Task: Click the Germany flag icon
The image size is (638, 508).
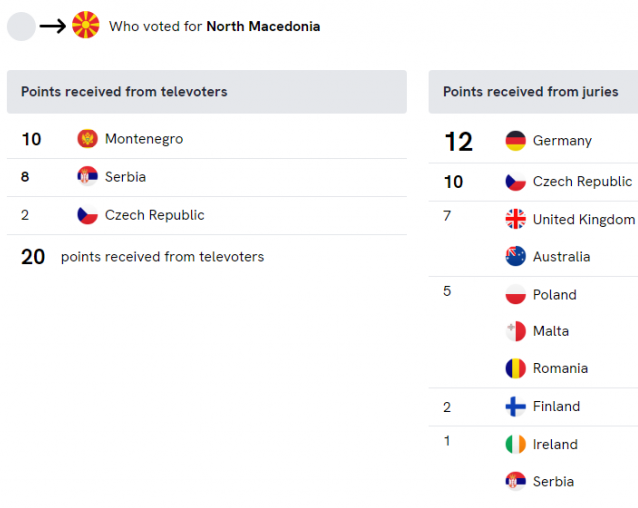Action: [x=516, y=141]
